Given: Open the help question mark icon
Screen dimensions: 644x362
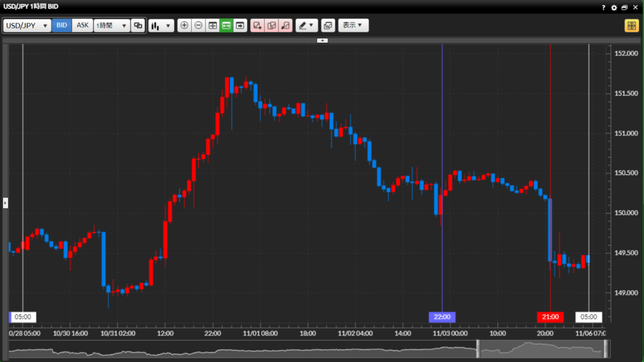Looking at the screenshot, I should [x=605, y=8].
